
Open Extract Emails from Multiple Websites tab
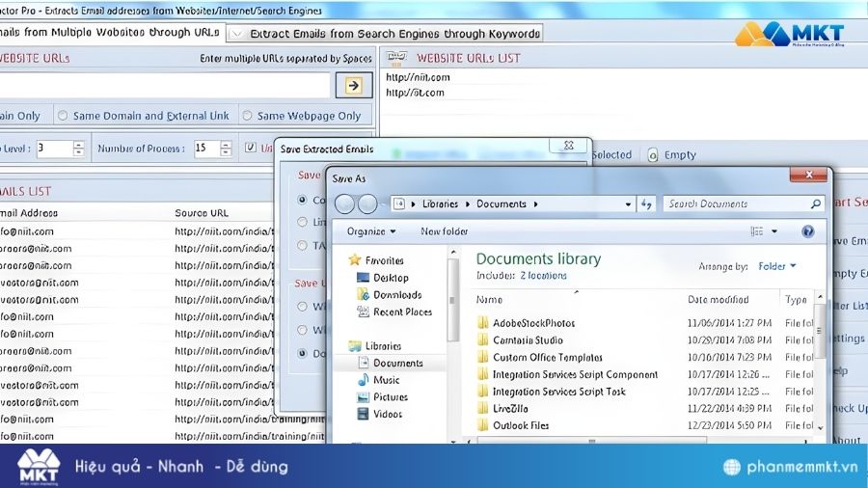(111, 32)
